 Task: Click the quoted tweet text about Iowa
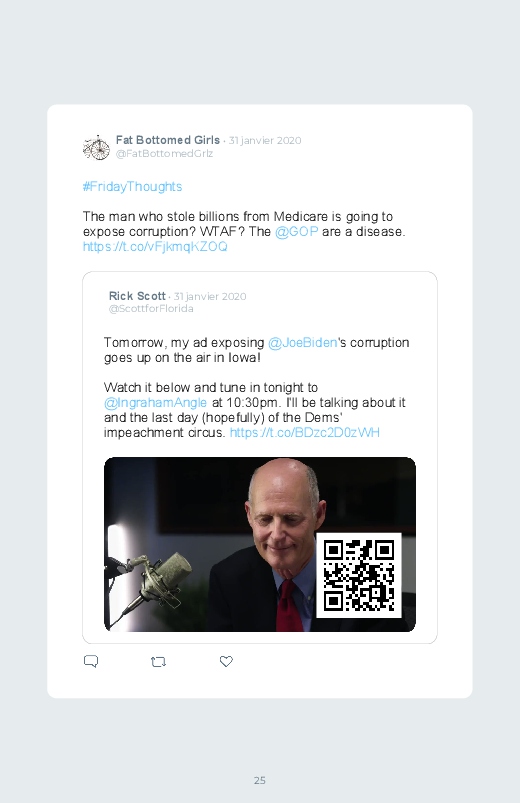[257, 350]
